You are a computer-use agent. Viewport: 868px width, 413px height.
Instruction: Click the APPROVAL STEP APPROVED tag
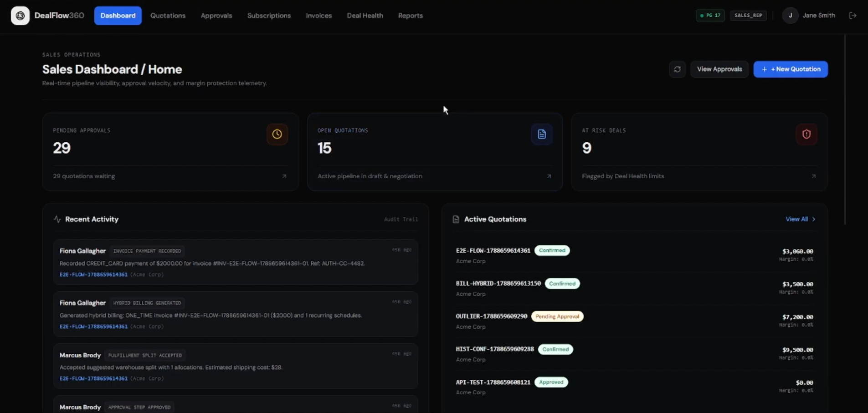click(x=139, y=407)
